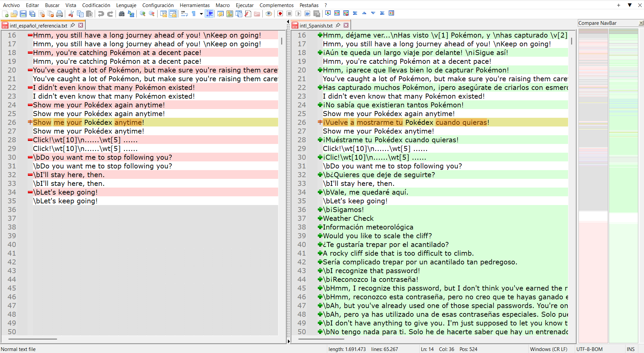Screen dimensions: 644x353
Task: Toggle synchronized vertical scrolling lock
Action: click(x=164, y=14)
